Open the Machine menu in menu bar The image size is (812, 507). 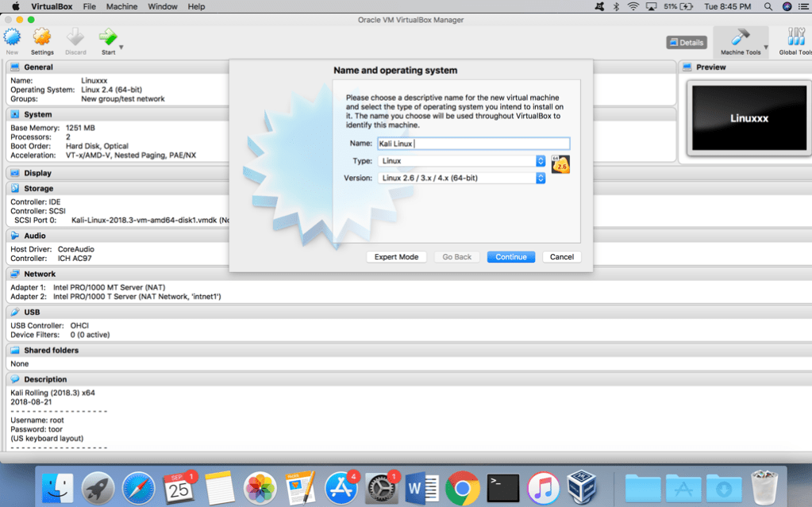click(x=121, y=6)
